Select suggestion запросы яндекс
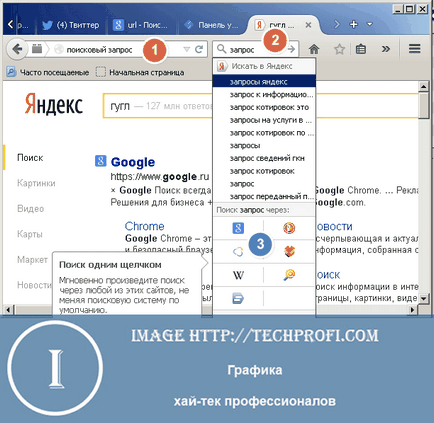Screen dimensions: 434x423 click(x=264, y=82)
